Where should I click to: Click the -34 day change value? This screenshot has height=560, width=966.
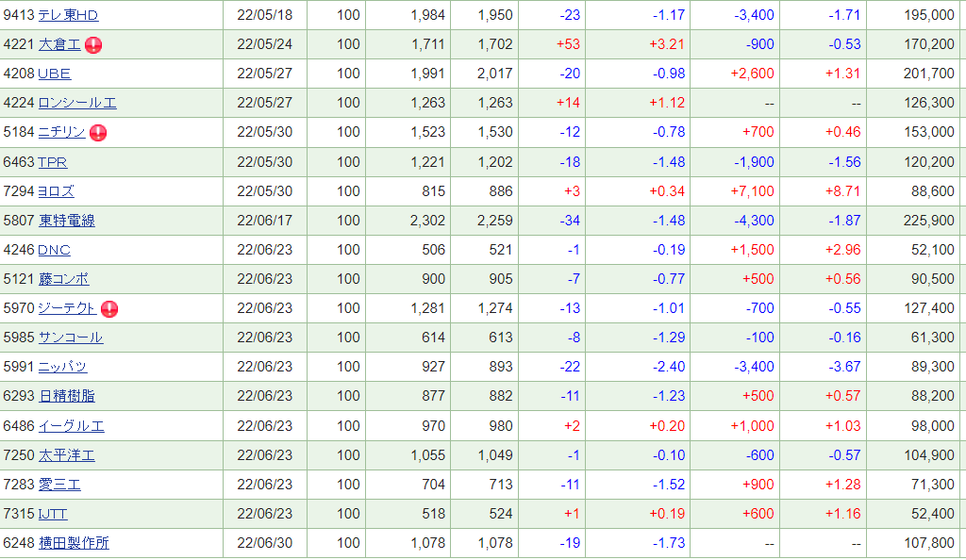tap(570, 221)
